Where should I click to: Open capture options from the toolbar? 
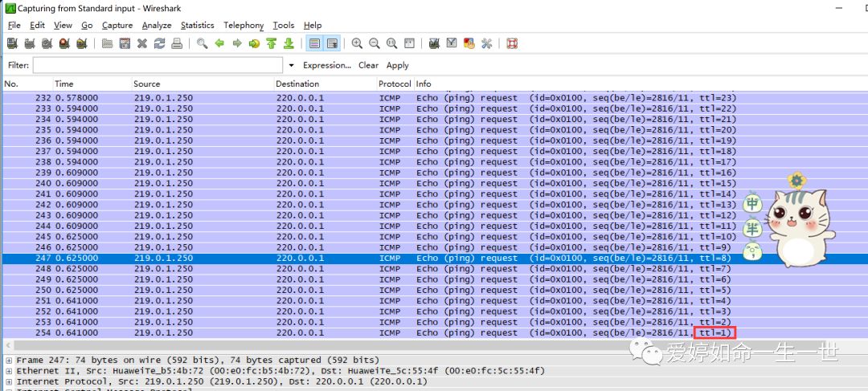point(30,43)
